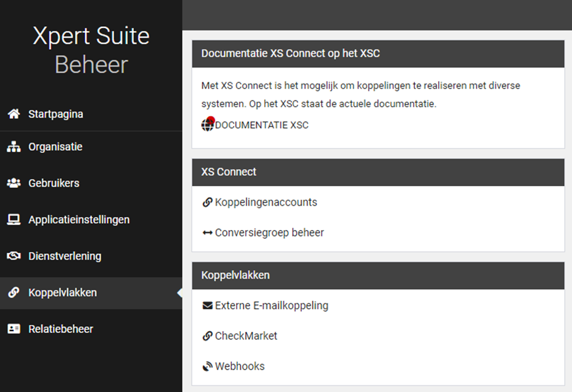Open the CheckMarket integration link

point(246,336)
